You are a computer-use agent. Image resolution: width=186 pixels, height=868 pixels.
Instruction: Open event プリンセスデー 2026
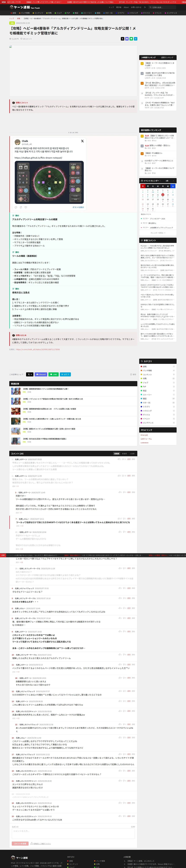[x=157, y=219]
